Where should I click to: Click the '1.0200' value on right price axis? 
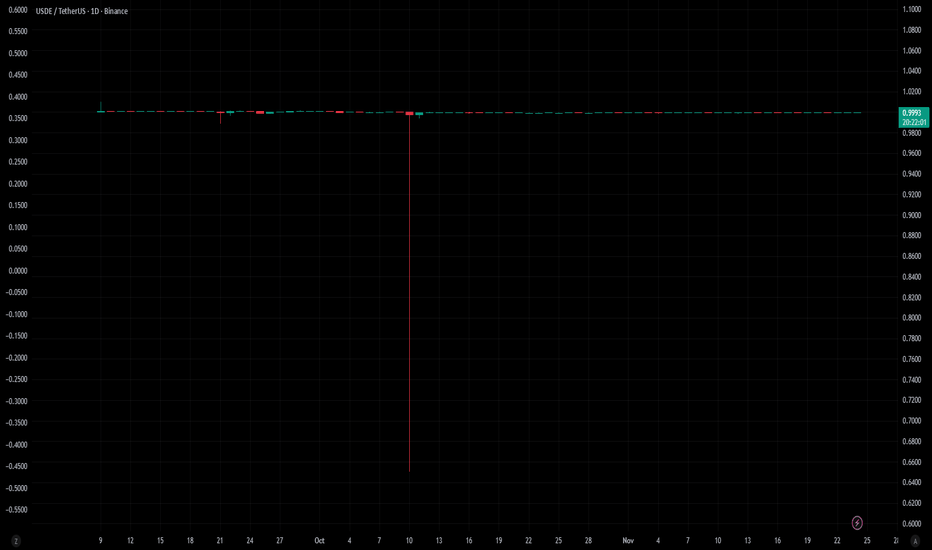pos(912,92)
